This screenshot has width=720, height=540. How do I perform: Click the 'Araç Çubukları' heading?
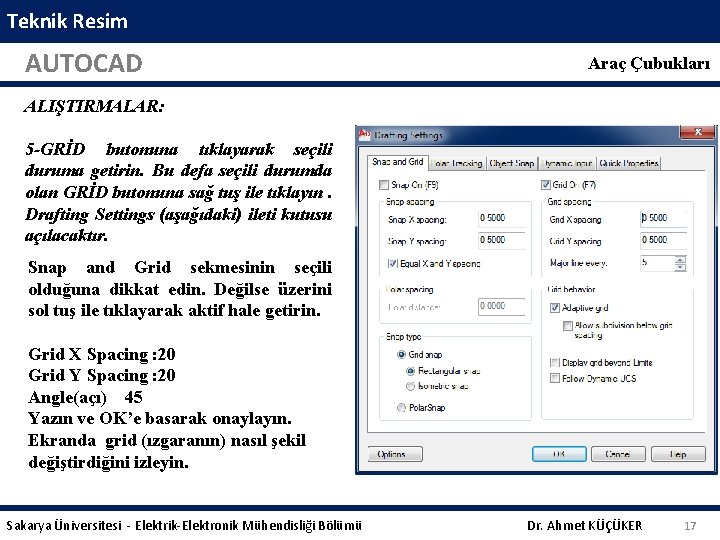(649, 63)
